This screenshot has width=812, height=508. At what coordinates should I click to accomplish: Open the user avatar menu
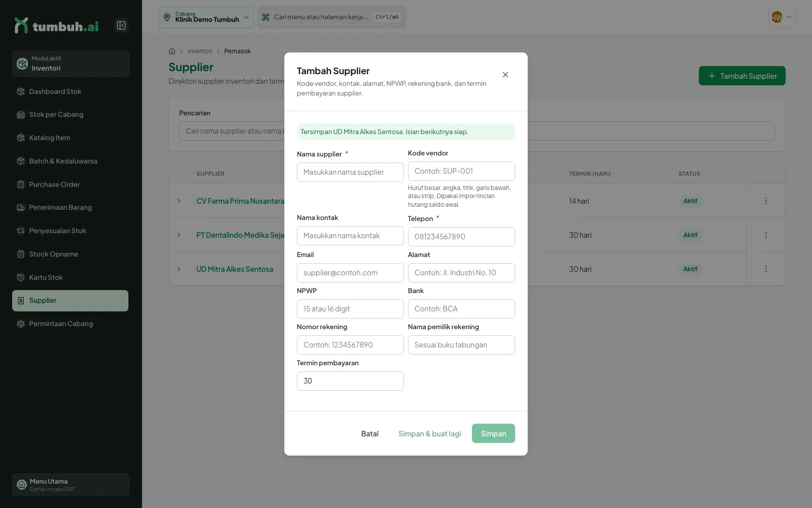pos(782,17)
